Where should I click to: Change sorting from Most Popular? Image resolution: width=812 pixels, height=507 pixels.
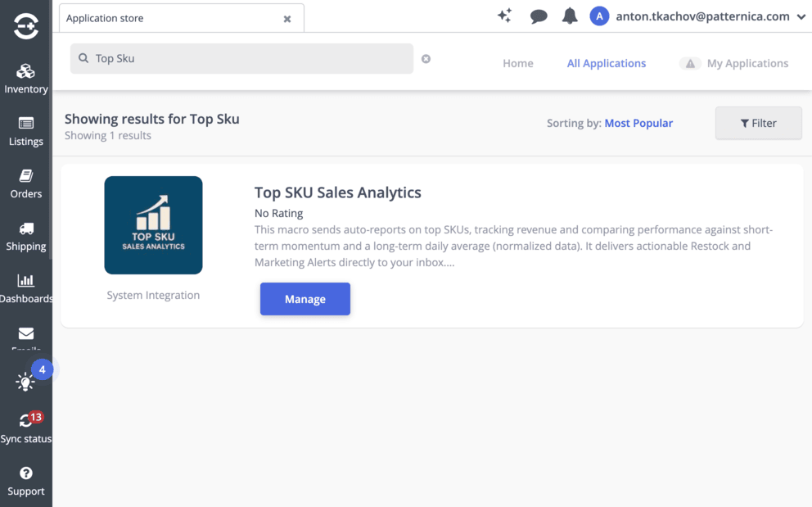click(638, 123)
